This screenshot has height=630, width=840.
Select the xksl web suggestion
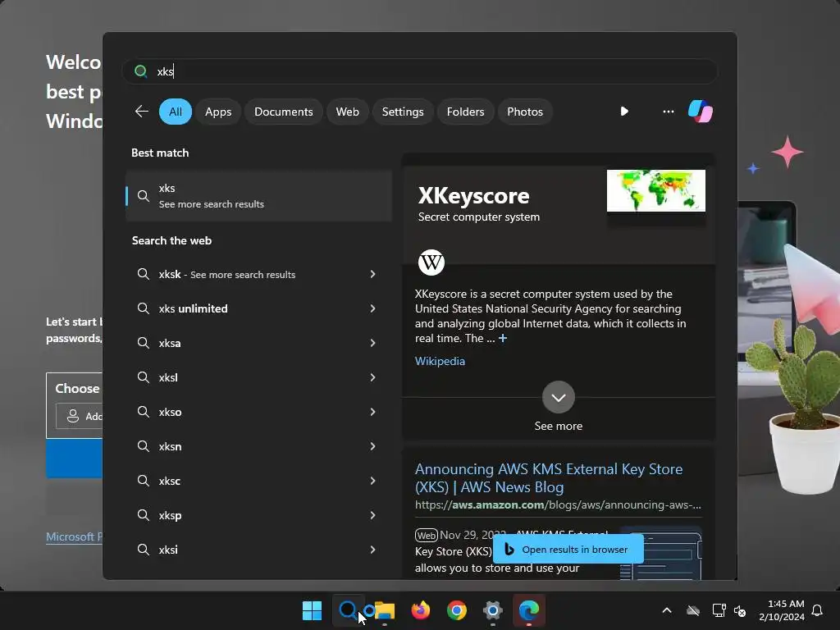coord(258,377)
